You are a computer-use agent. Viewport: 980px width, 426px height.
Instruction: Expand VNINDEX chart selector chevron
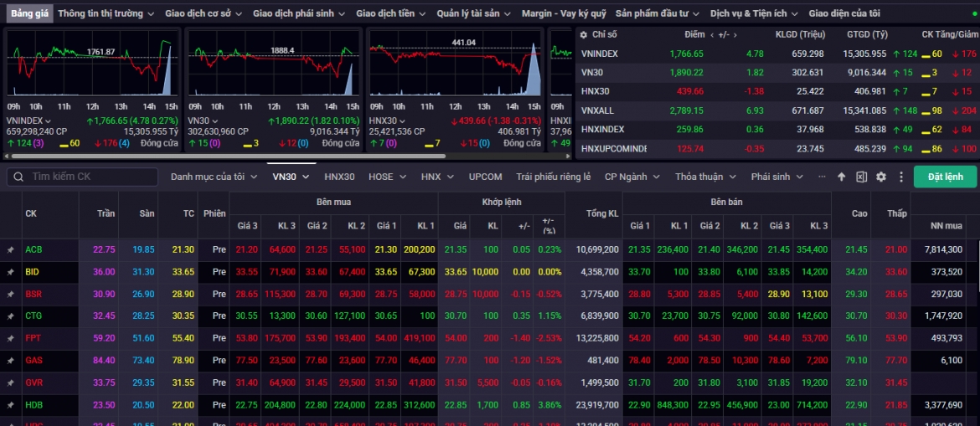pos(48,121)
